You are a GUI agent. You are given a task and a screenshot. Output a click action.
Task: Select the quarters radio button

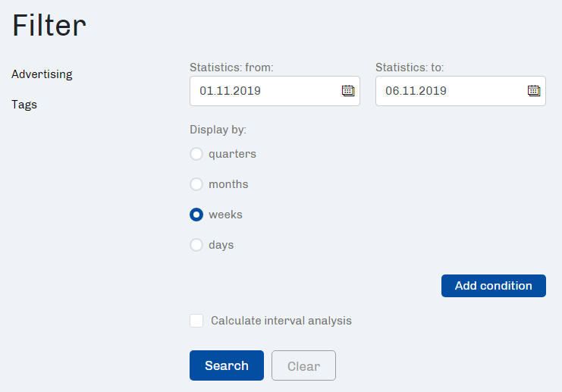click(196, 154)
